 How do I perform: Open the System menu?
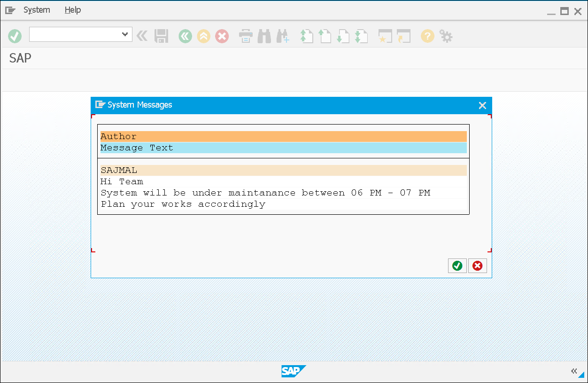click(37, 9)
